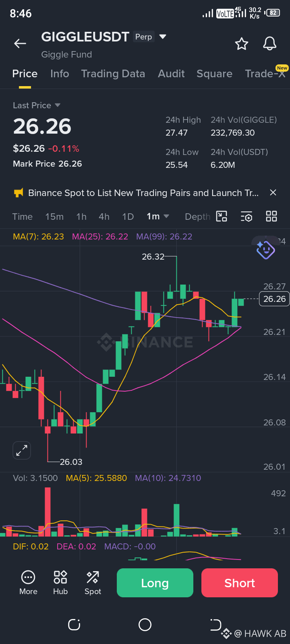Tap the green Long button
The height and width of the screenshot is (644, 290).
pyautogui.click(x=155, y=583)
